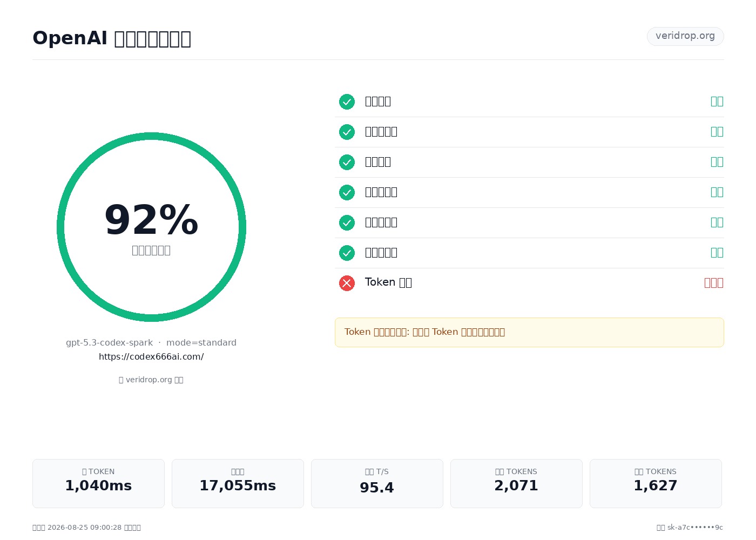Screen dimensions: 756x540
Task: Click the green checkmark in the first check row
Action: (347, 102)
